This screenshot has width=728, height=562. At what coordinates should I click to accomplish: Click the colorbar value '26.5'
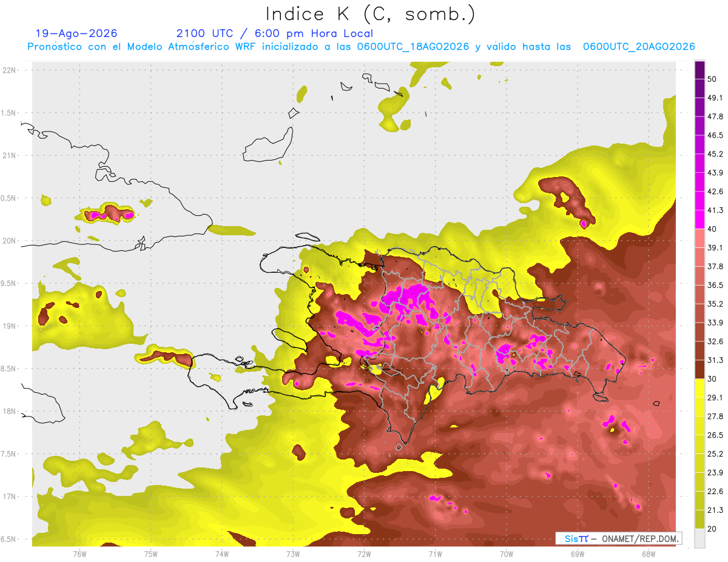pos(715,435)
